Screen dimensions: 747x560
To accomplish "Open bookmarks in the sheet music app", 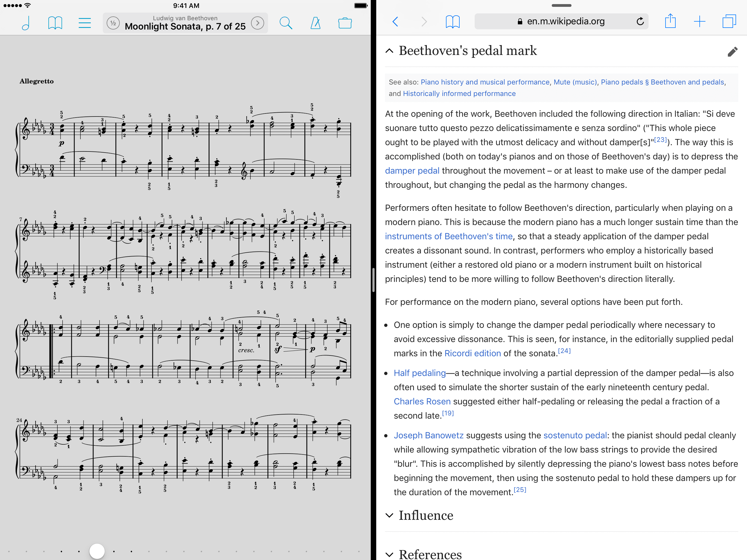I will [55, 23].
